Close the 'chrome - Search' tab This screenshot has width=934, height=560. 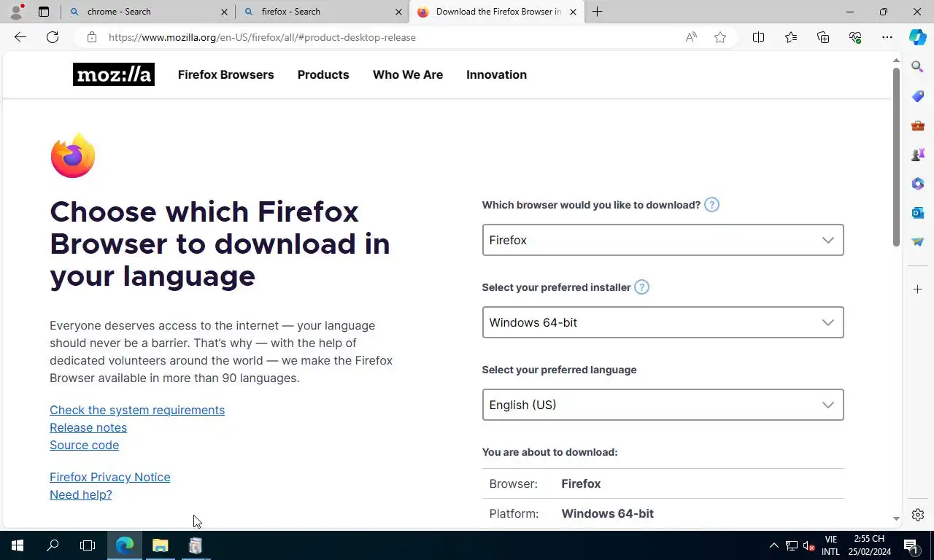(224, 12)
